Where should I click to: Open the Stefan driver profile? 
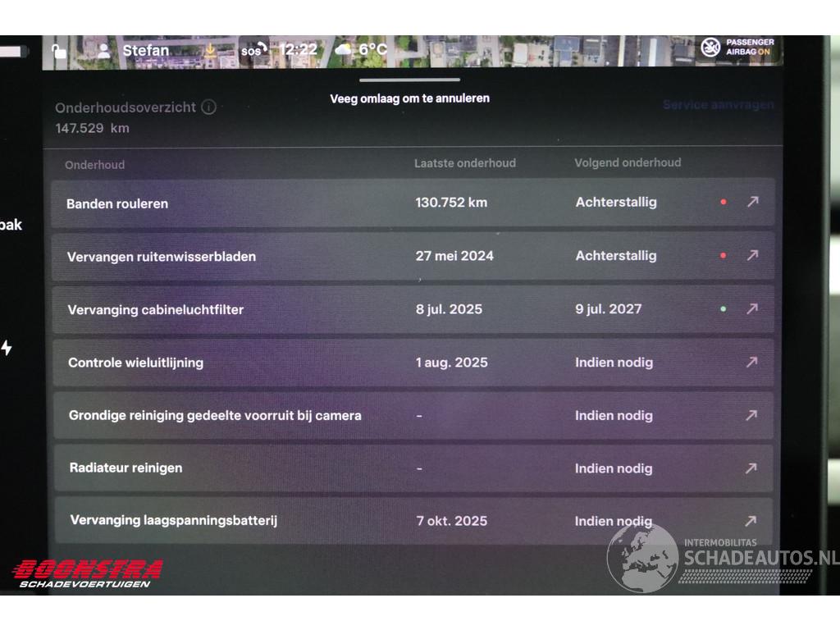(134, 50)
